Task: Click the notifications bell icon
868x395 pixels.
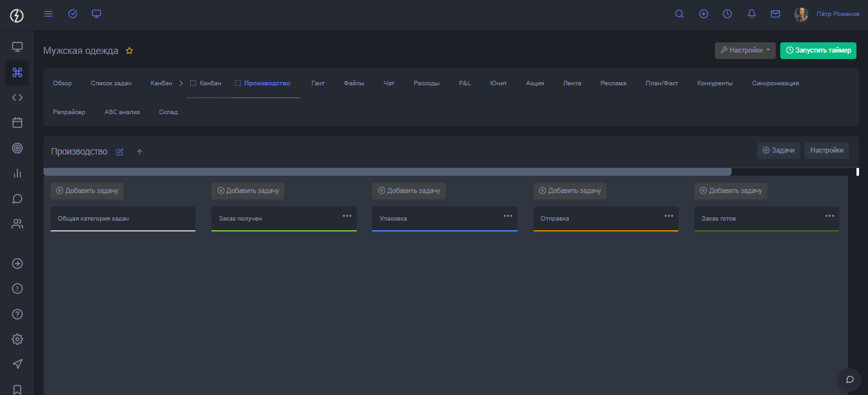Action: click(751, 14)
